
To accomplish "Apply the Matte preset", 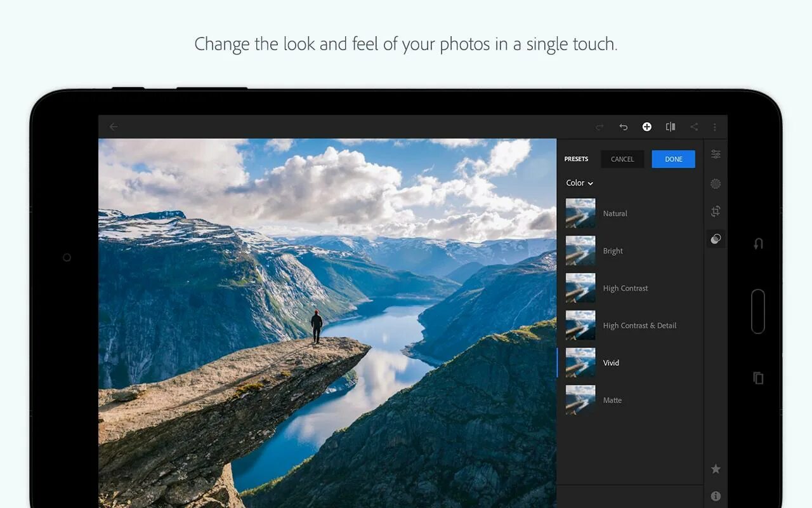I will (x=629, y=400).
